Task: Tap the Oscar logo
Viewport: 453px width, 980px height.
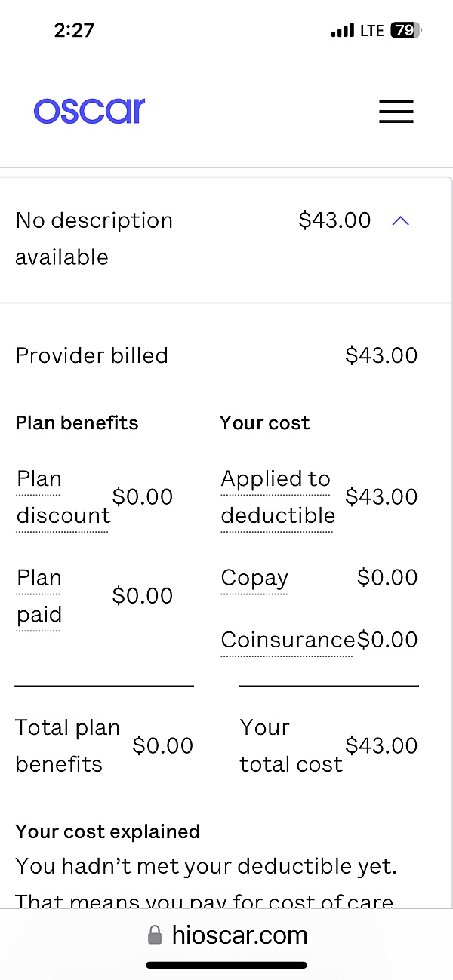Action: tap(89, 111)
